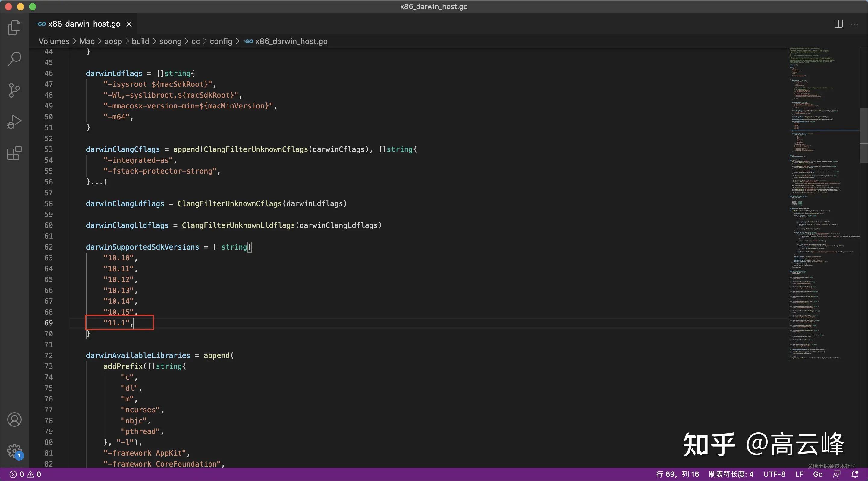Click the 'config' breadcrumb segment
The image size is (868, 481).
pos(221,41)
